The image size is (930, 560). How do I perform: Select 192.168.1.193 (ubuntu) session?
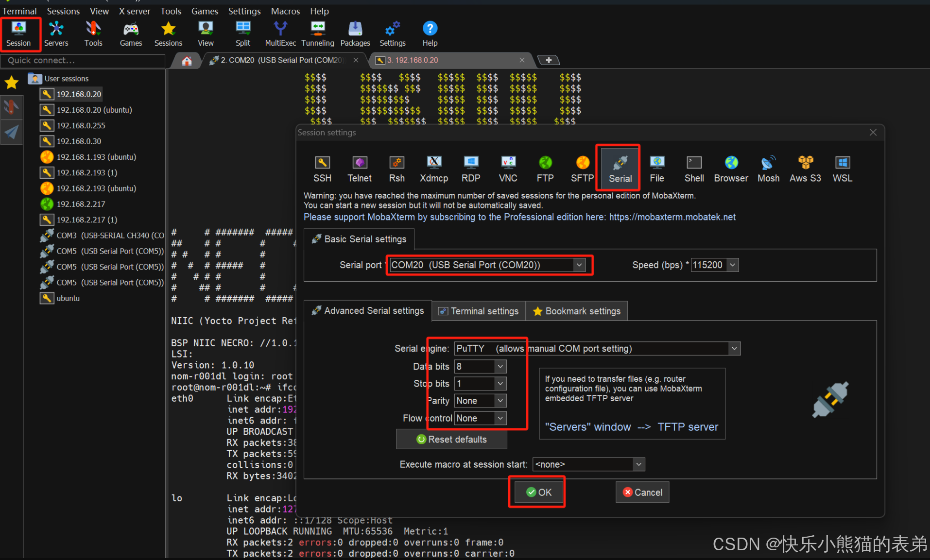coord(88,157)
